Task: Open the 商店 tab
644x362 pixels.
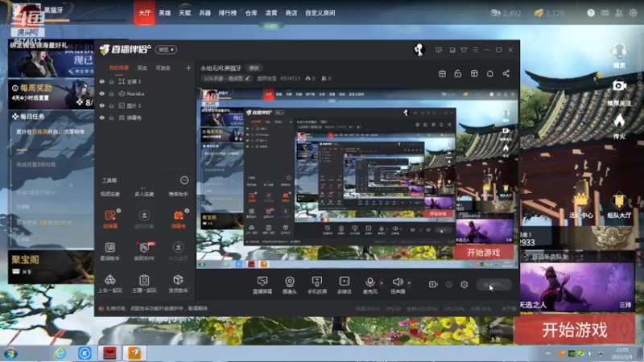Action: pyautogui.click(x=291, y=13)
